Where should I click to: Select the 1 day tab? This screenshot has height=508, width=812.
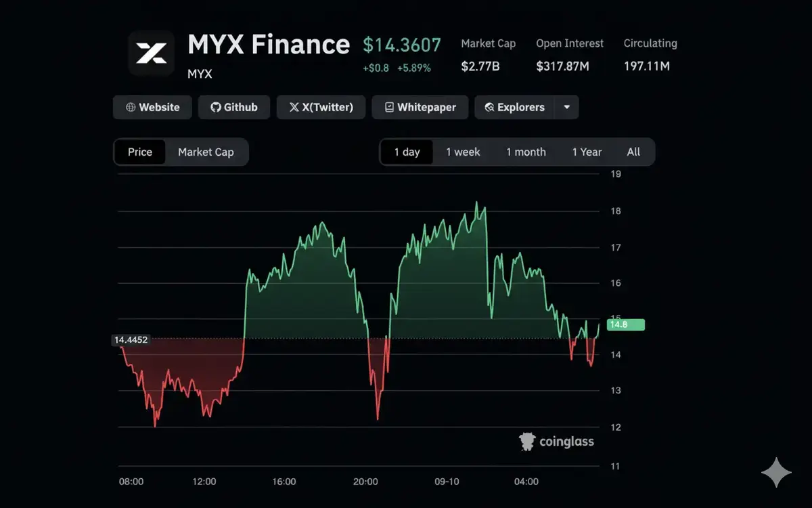(x=407, y=152)
